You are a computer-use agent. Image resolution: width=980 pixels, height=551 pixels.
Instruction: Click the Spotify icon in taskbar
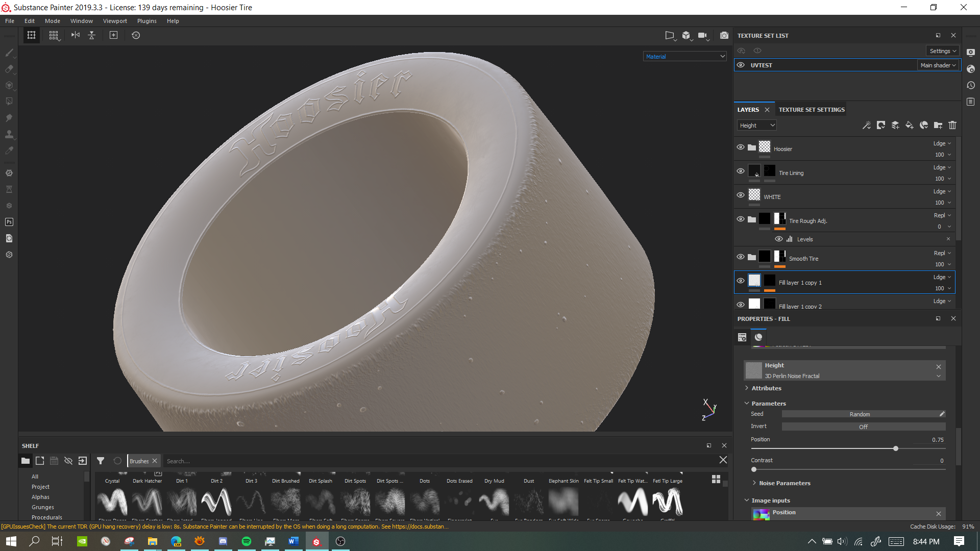click(247, 541)
